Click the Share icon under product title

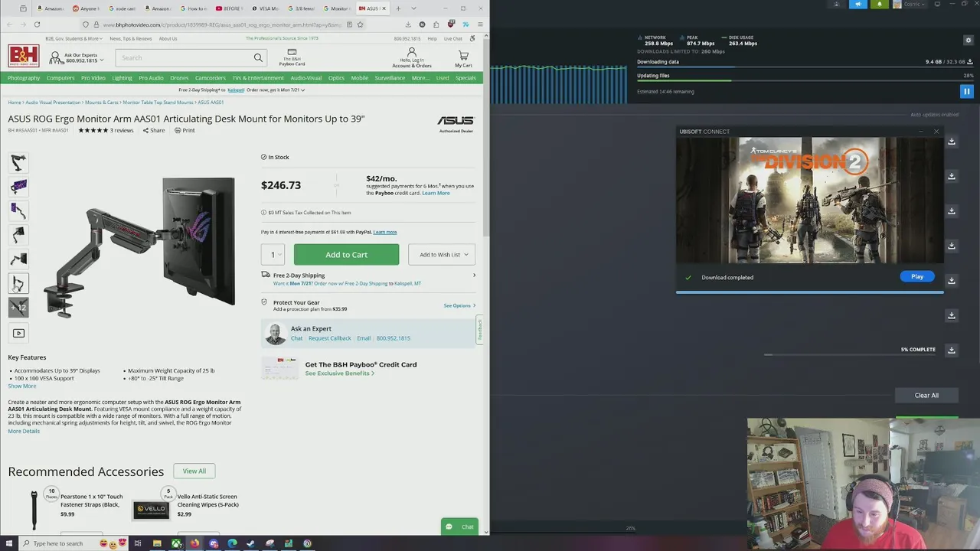[x=153, y=130]
